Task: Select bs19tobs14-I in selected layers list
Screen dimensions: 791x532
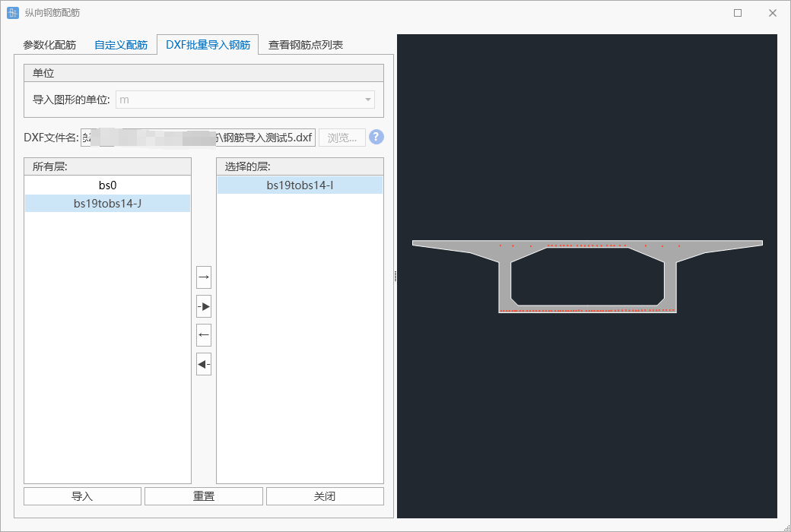Action: pos(300,185)
